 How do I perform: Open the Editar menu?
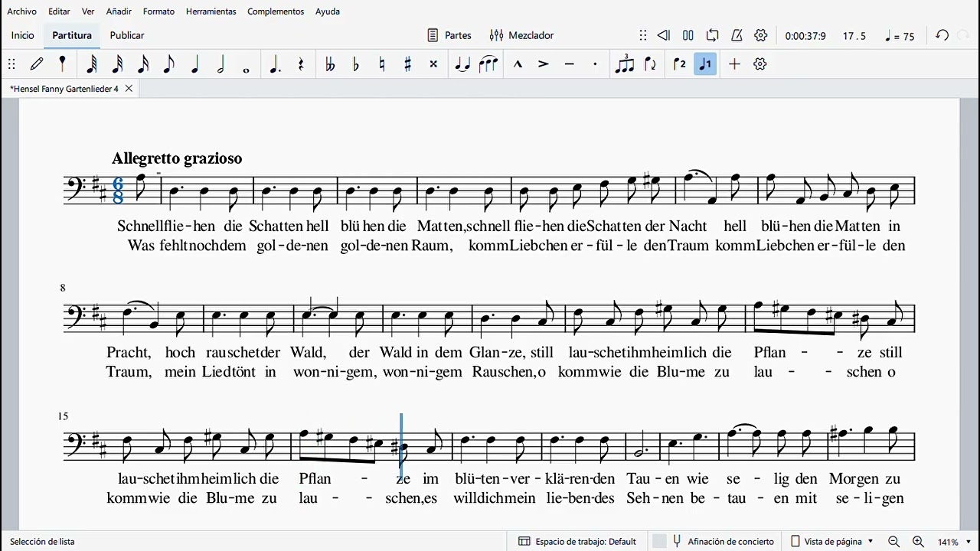click(59, 11)
